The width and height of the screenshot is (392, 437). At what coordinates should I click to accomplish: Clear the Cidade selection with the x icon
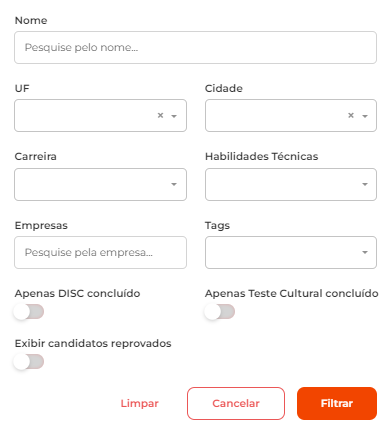point(351,115)
